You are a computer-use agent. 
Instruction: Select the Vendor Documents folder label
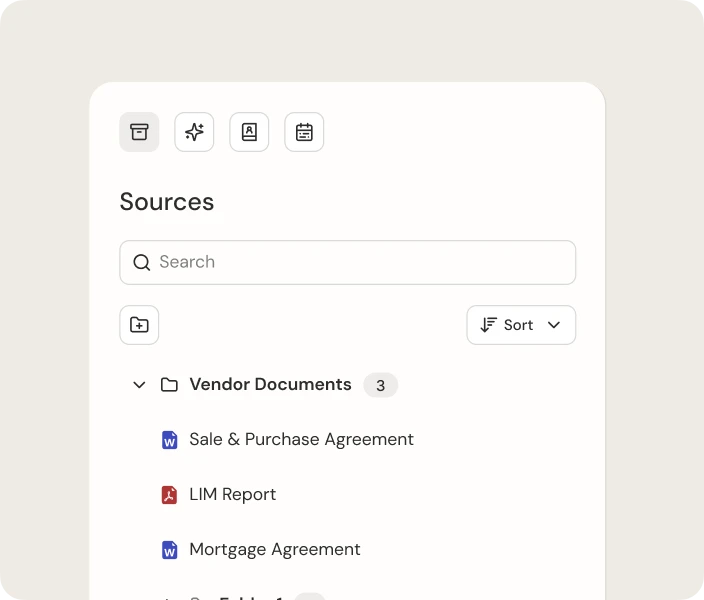pos(270,384)
